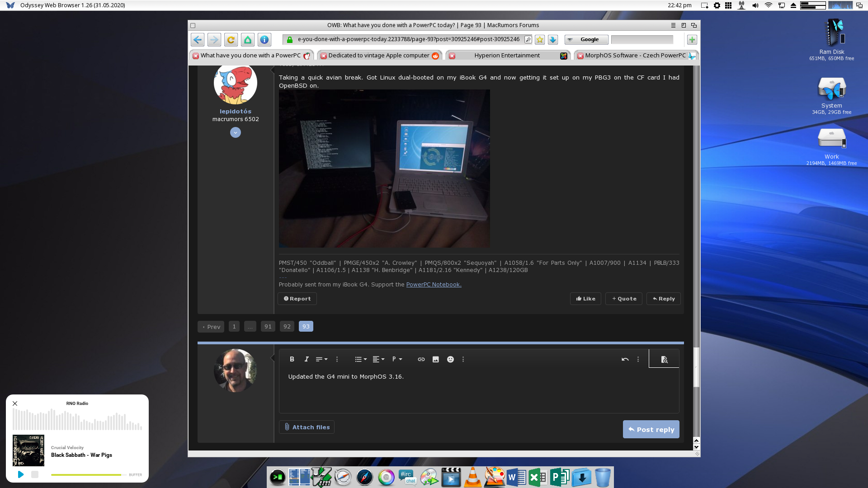Bookmark page with the star icon

[540, 40]
